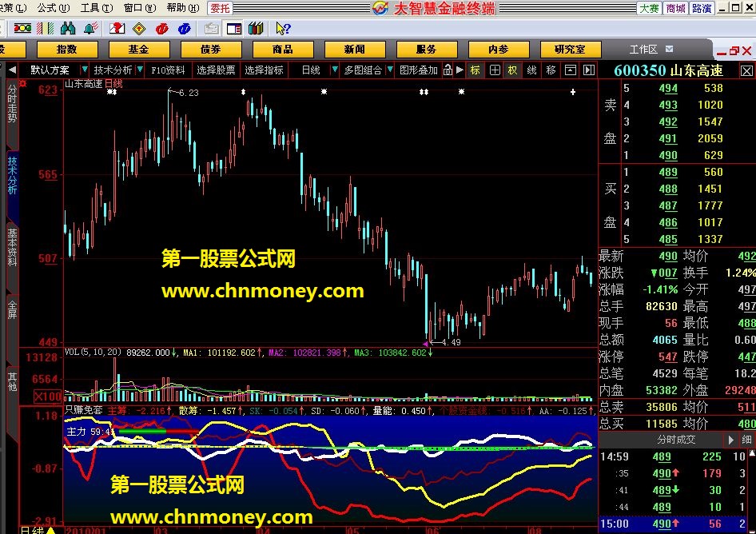Click the alarm bell alert icon
Viewport: 756px width, 534px height.
pyautogui.click(x=90, y=29)
